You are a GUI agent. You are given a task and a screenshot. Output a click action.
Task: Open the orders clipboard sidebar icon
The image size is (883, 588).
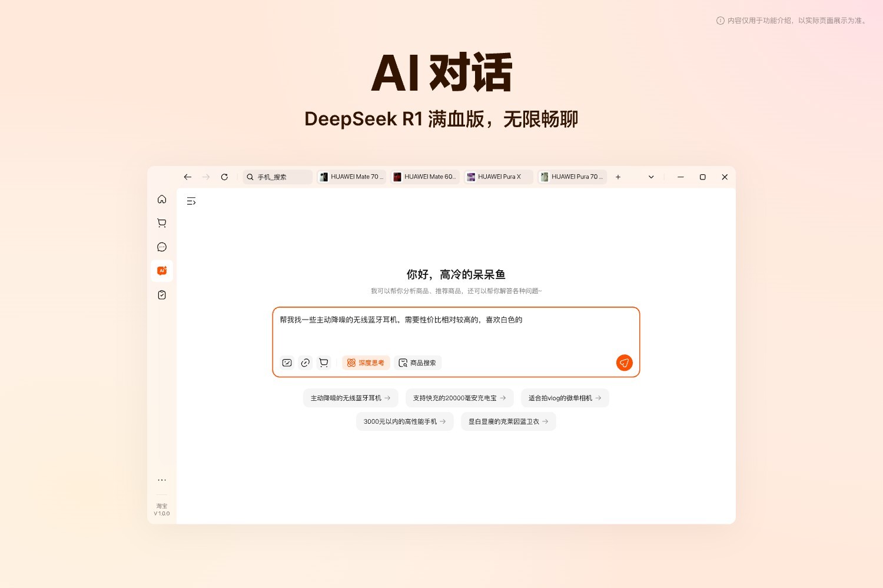point(162,295)
